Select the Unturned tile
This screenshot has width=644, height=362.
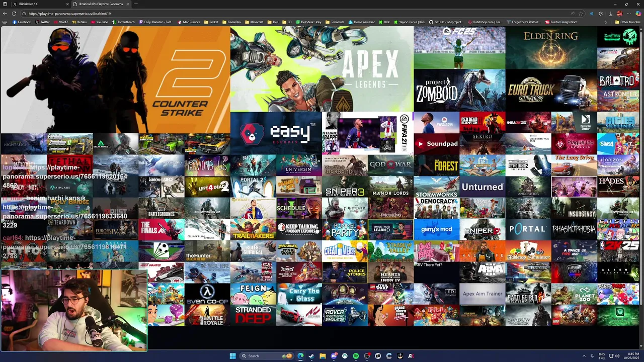click(482, 187)
